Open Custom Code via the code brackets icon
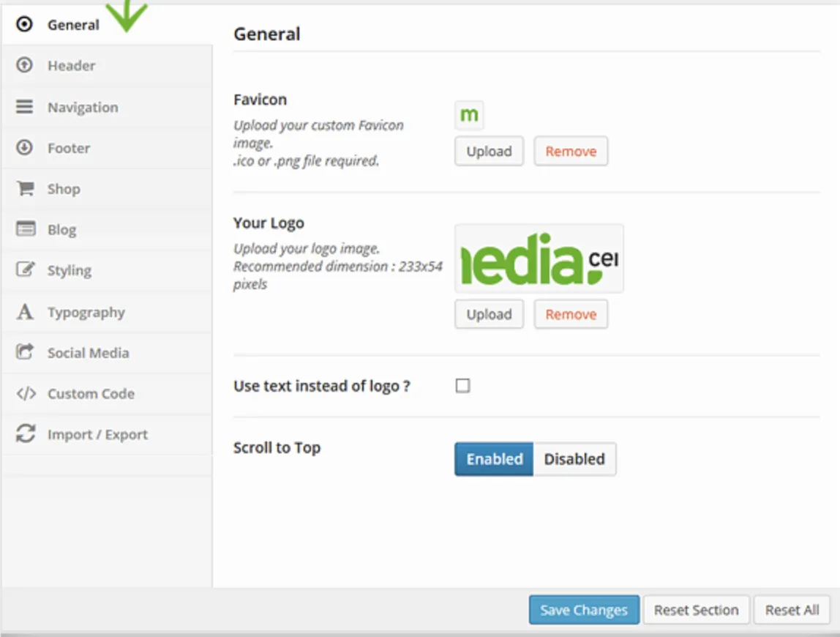 26,394
